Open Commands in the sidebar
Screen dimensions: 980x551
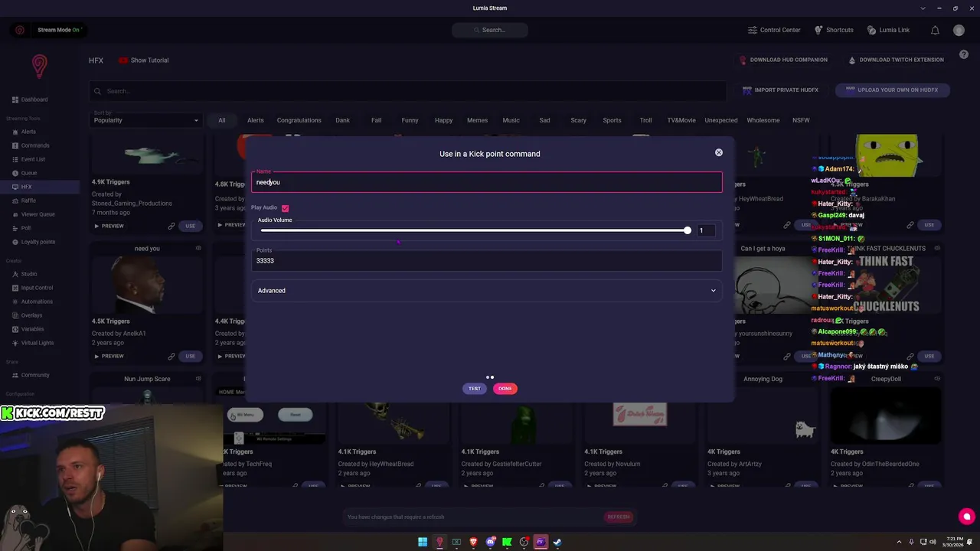coord(31,145)
